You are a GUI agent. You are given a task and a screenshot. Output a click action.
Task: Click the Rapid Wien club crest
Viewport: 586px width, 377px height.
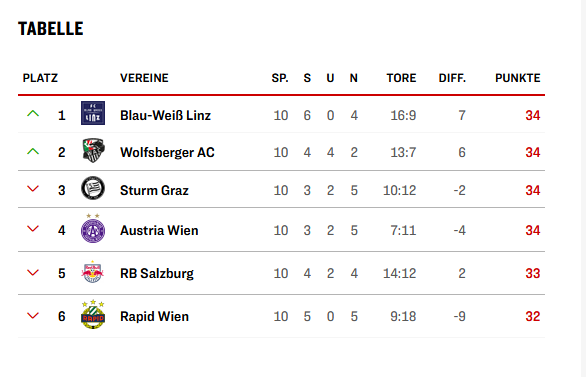point(93,314)
